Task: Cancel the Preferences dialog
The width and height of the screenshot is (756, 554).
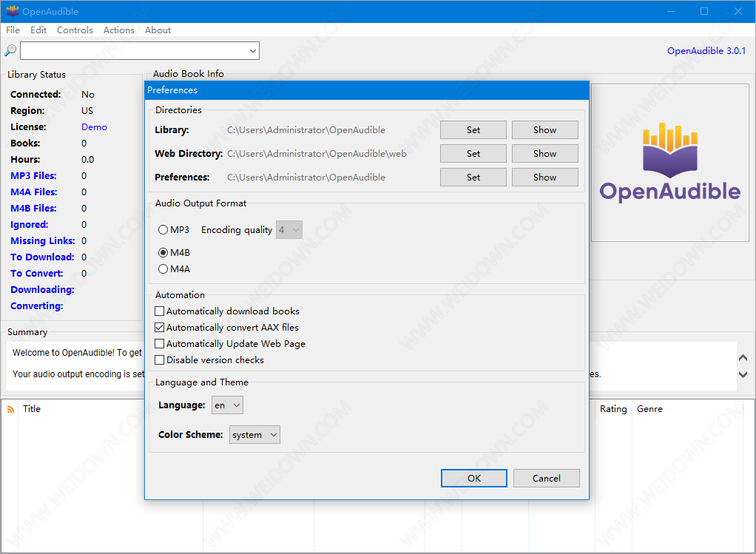Action: tap(546, 478)
